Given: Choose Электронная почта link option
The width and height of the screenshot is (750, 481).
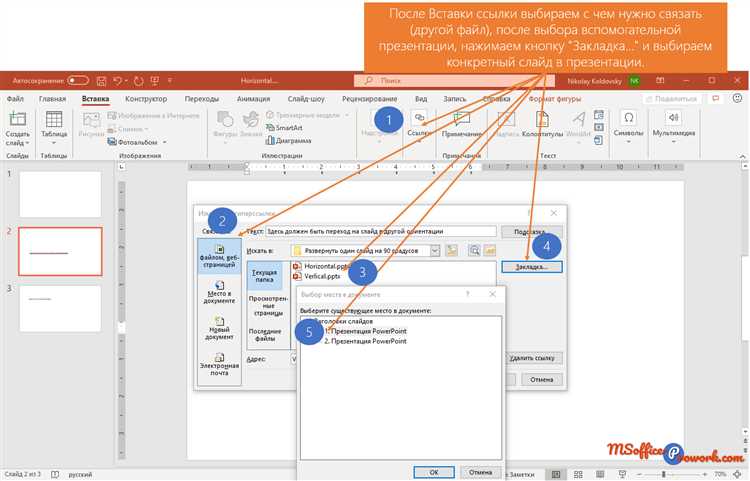Looking at the screenshot, I should coord(219,364).
